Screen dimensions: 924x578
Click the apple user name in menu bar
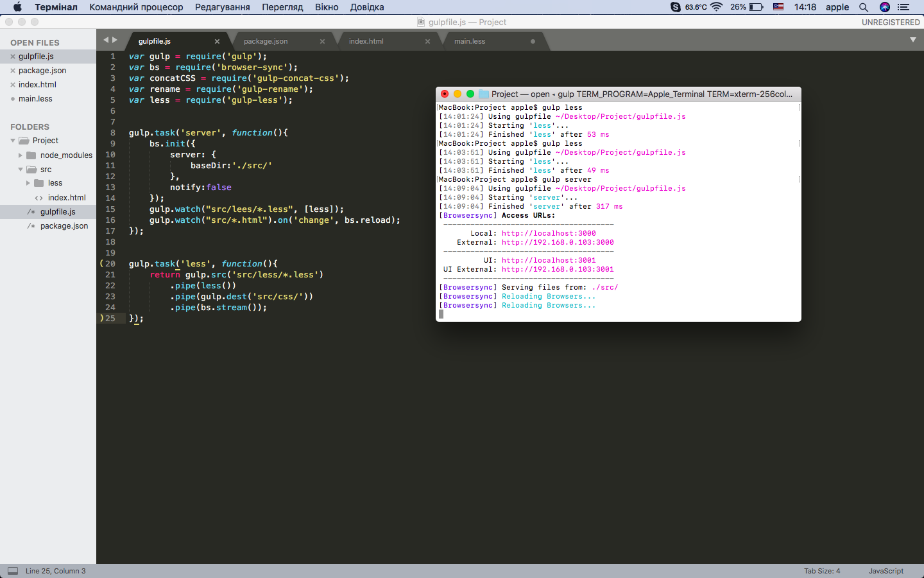(x=837, y=7)
